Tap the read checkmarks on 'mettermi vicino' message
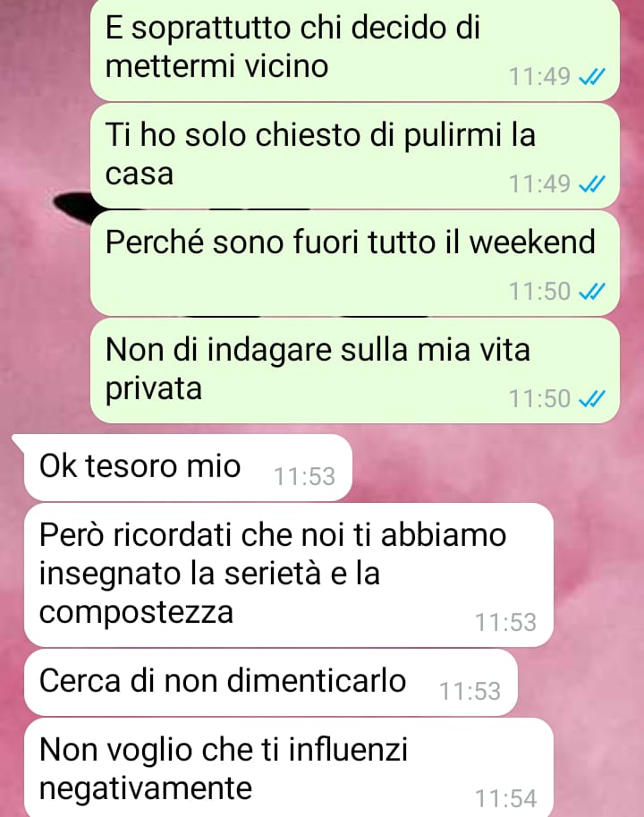The height and width of the screenshot is (817, 644). coord(592,77)
